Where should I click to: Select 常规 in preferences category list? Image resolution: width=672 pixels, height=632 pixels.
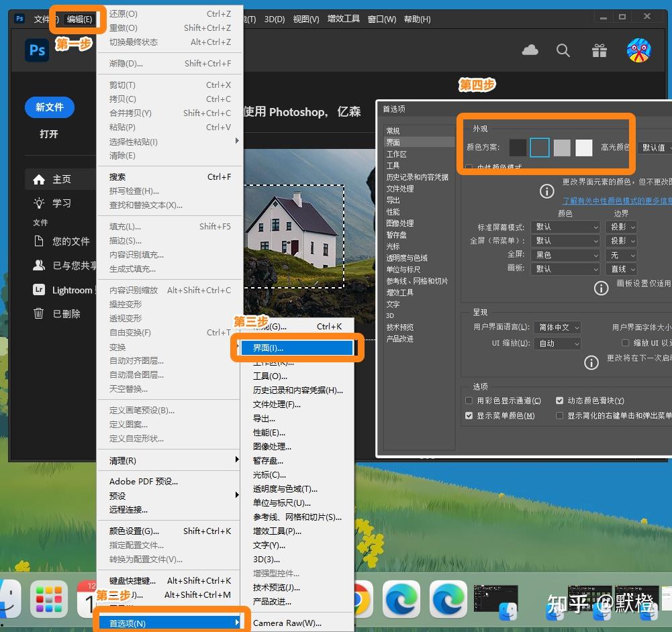pos(393,131)
